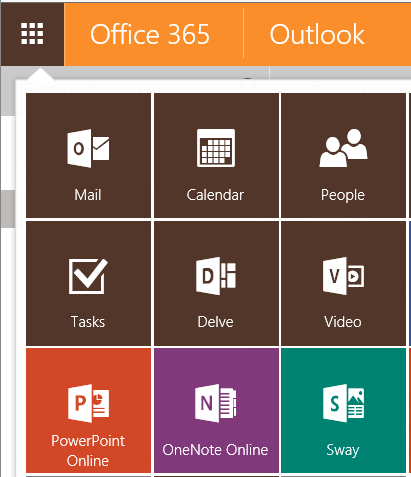
Task: Click the PowerPoint Online text label
Action: coord(88,451)
